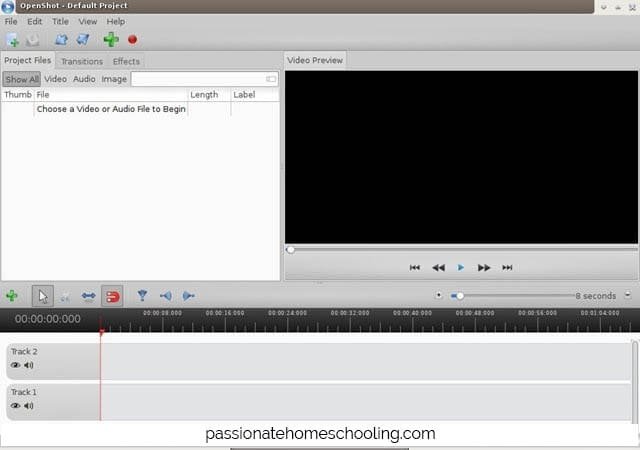Click the Redo arrow icon
The width and height of the screenshot is (640, 450).
(83, 40)
